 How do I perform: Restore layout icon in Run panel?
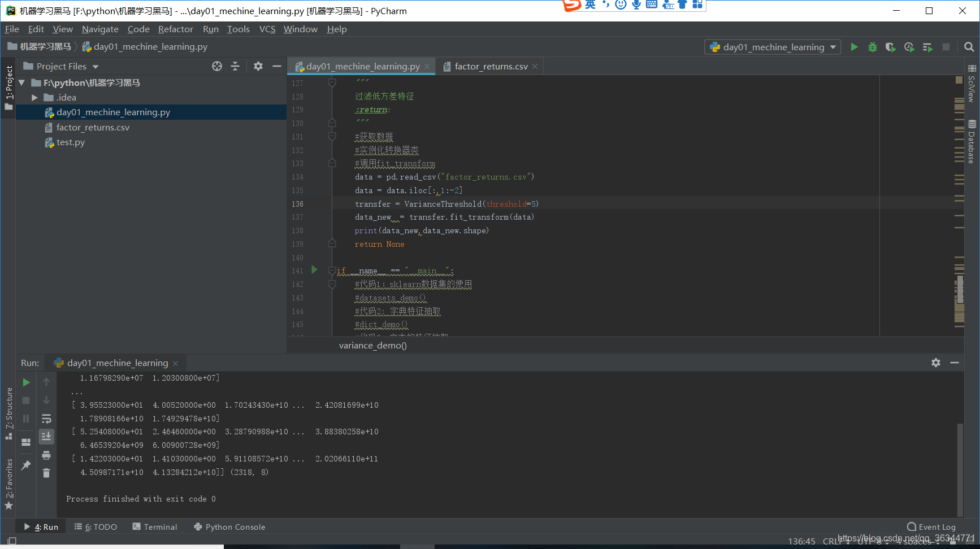[x=26, y=442]
